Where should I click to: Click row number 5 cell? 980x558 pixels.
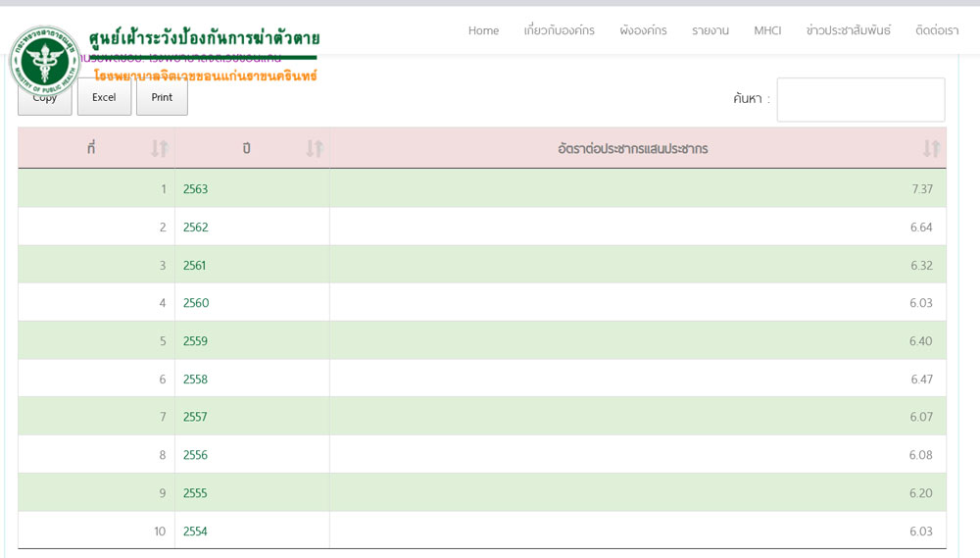pyautogui.click(x=96, y=341)
